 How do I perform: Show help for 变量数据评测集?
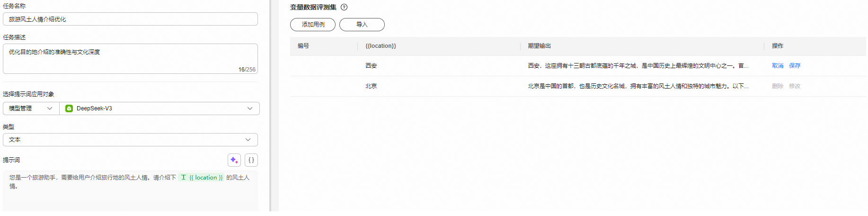pos(344,7)
